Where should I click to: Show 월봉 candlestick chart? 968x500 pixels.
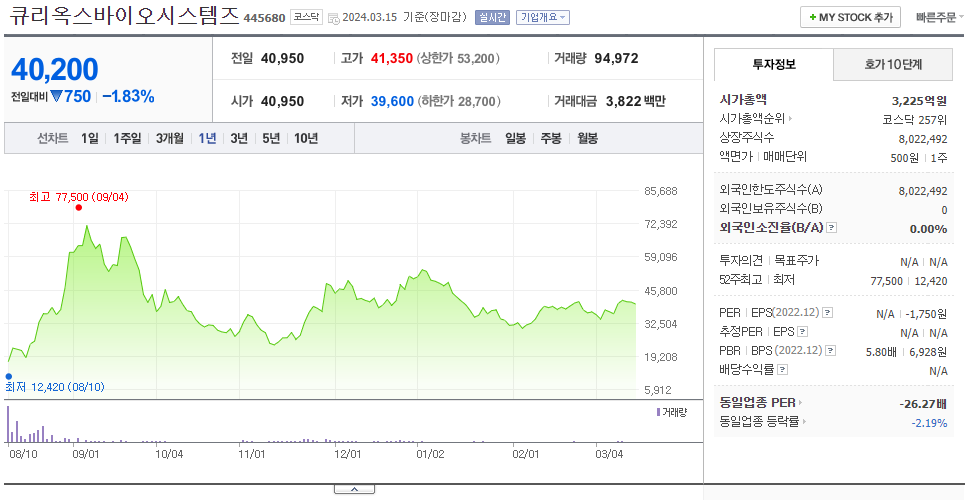point(588,138)
